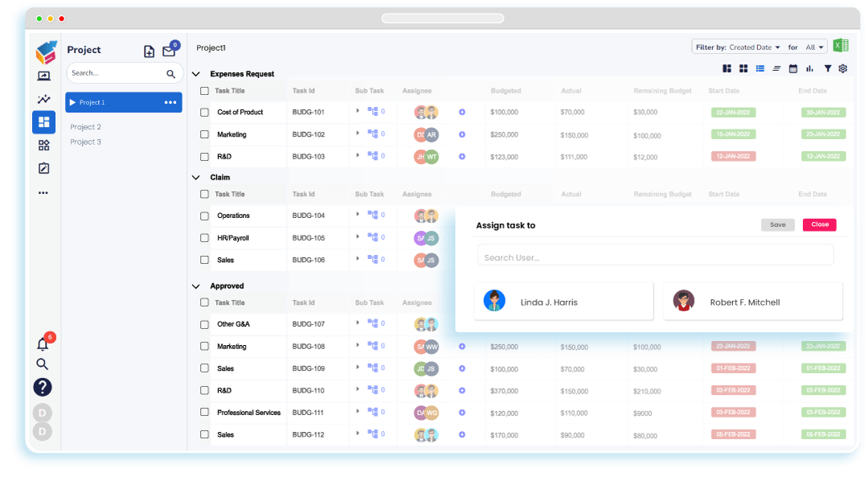Click the Help question mark icon
This screenshot has height=481, width=868.
point(42,387)
